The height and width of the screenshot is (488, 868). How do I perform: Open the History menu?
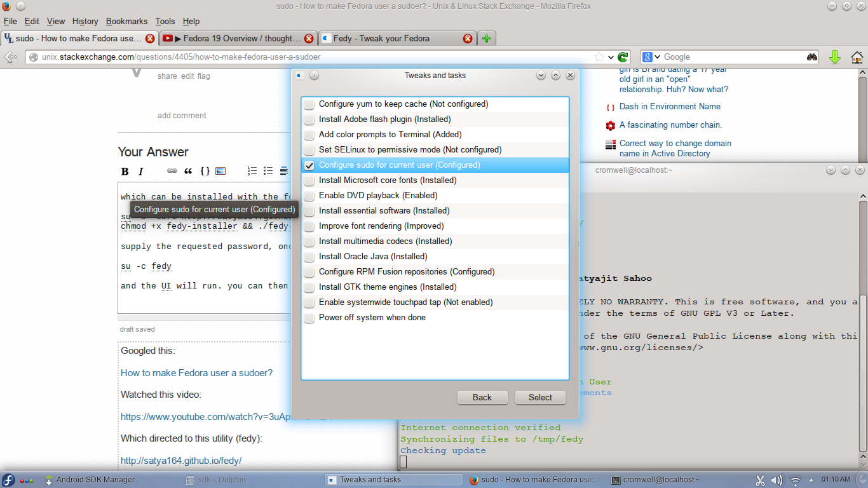tap(85, 21)
